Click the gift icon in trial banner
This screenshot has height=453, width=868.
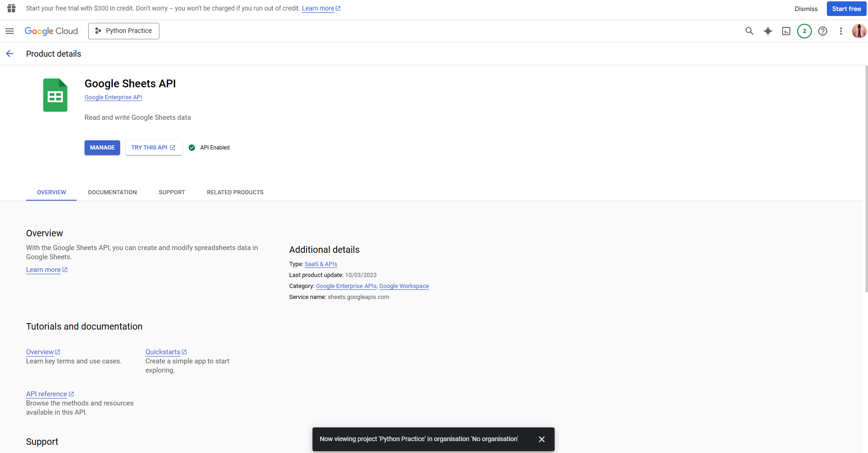point(11,8)
